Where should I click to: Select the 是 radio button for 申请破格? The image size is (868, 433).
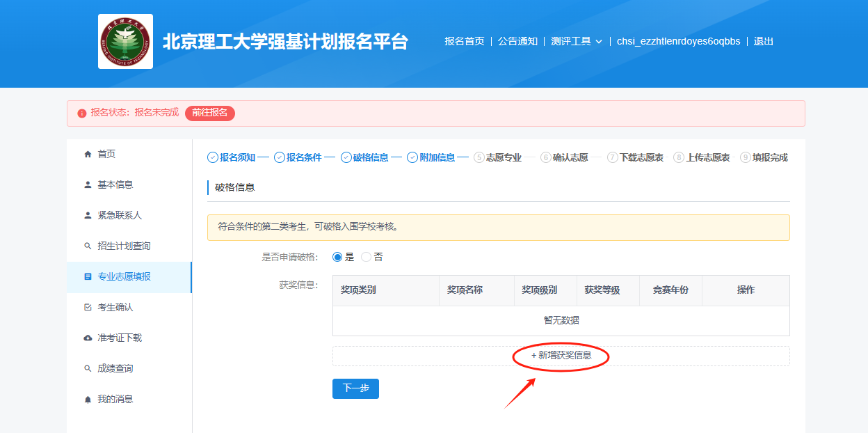click(338, 257)
